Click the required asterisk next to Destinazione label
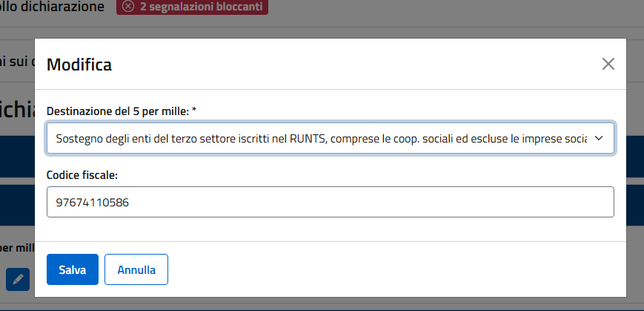Viewport: 644px width, 311px height. tap(194, 111)
